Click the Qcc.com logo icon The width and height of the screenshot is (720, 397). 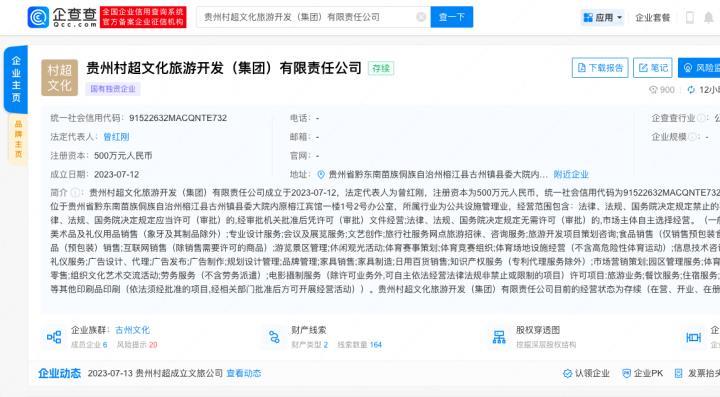[38, 17]
